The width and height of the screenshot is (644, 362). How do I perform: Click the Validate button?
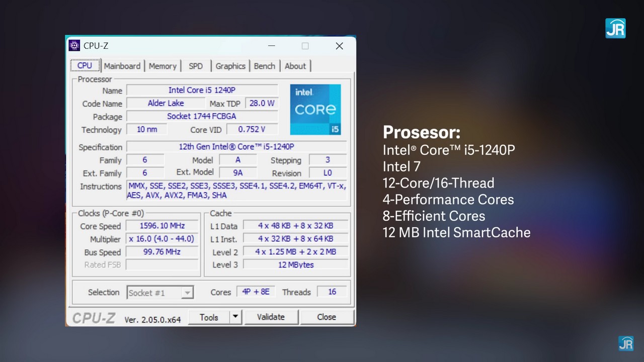(x=271, y=317)
